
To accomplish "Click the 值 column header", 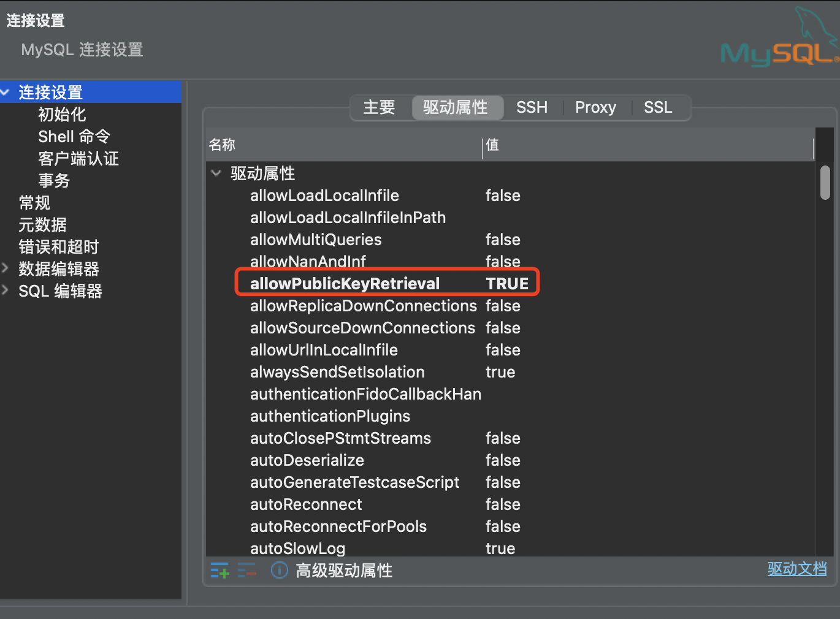I will pyautogui.click(x=649, y=145).
